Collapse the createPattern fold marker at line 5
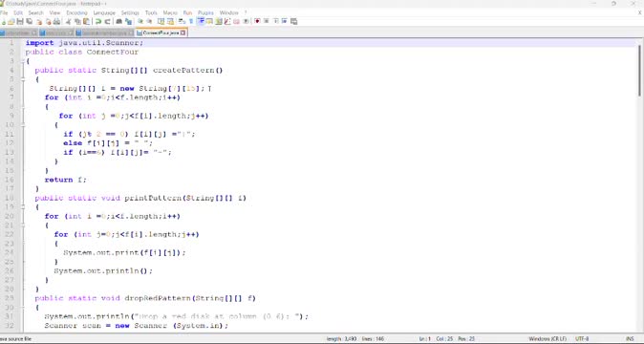 [23, 79]
